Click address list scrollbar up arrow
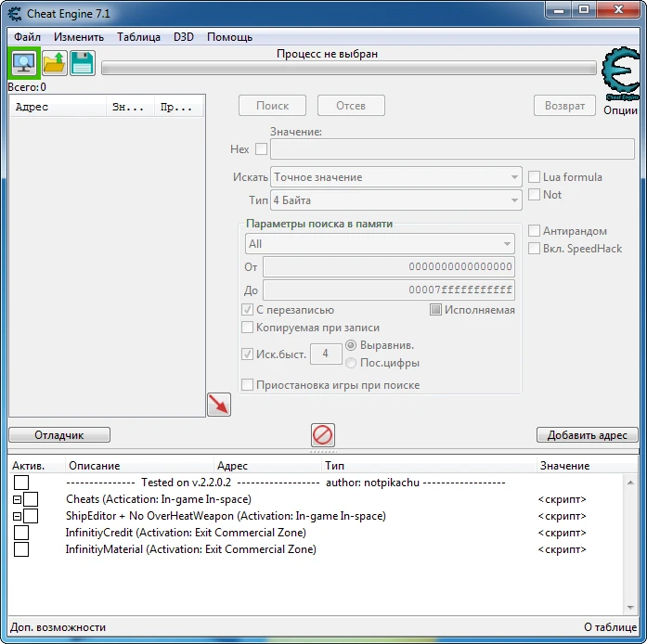 (630, 483)
